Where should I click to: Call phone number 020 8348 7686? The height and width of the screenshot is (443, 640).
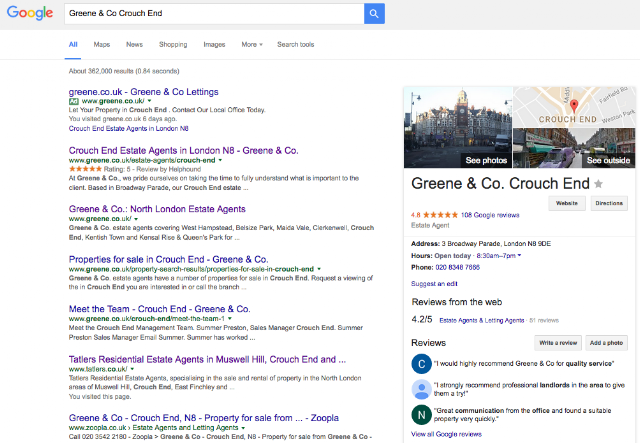[x=458, y=267]
